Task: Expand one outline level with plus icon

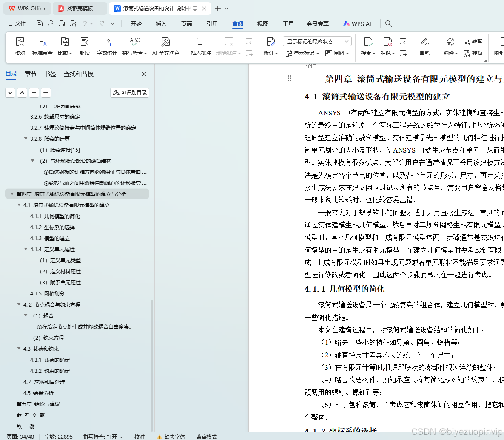Action: pos(34,93)
